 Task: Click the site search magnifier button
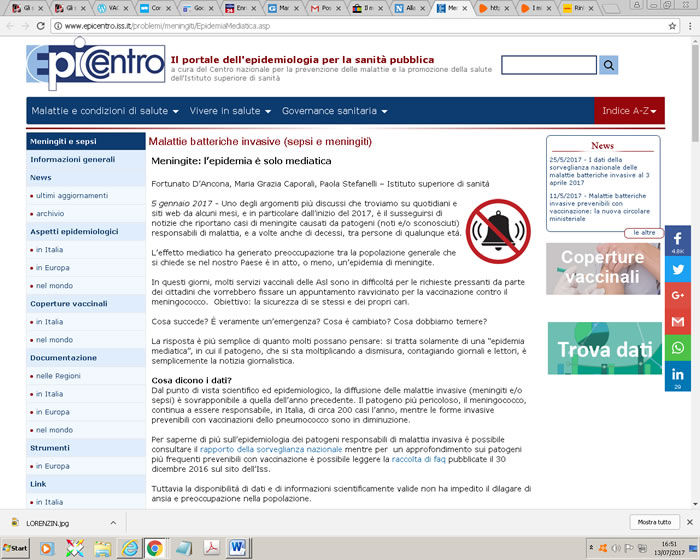609,65
